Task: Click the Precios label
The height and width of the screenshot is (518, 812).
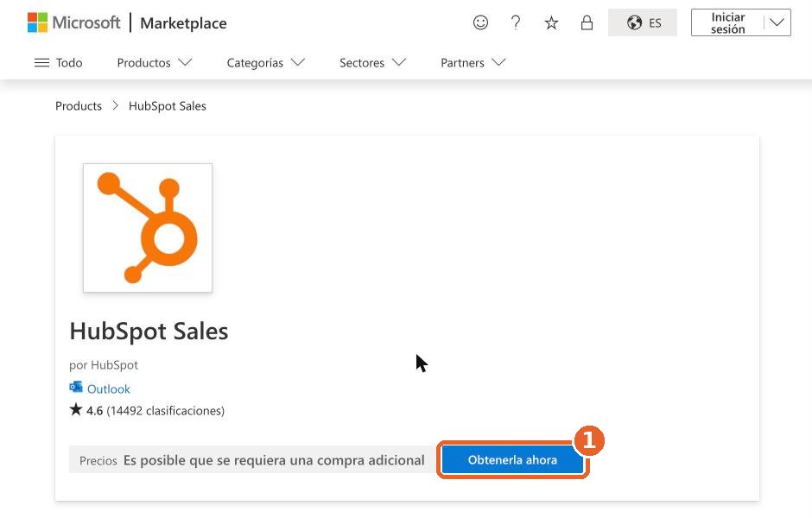Action: tap(98, 460)
